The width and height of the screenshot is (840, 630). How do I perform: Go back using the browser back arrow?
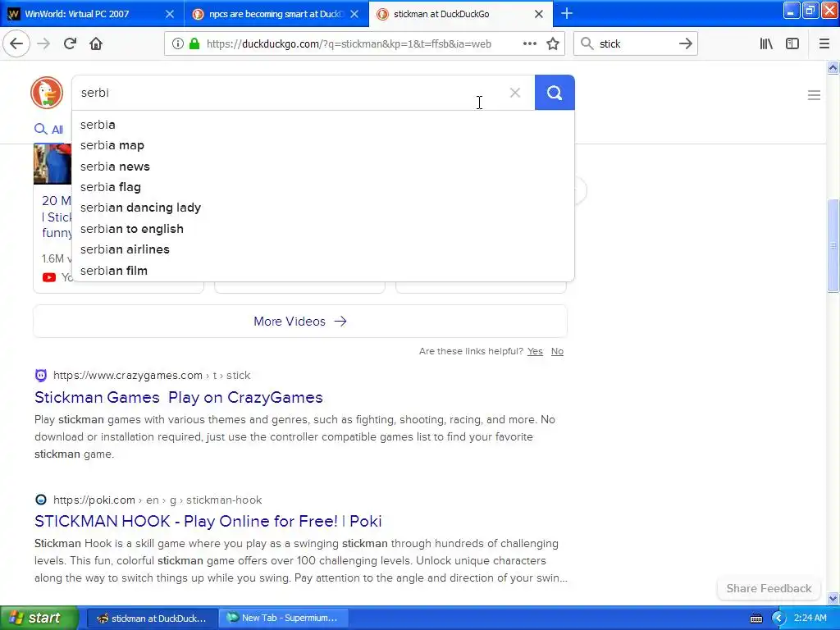pyautogui.click(x=16, y=44)
